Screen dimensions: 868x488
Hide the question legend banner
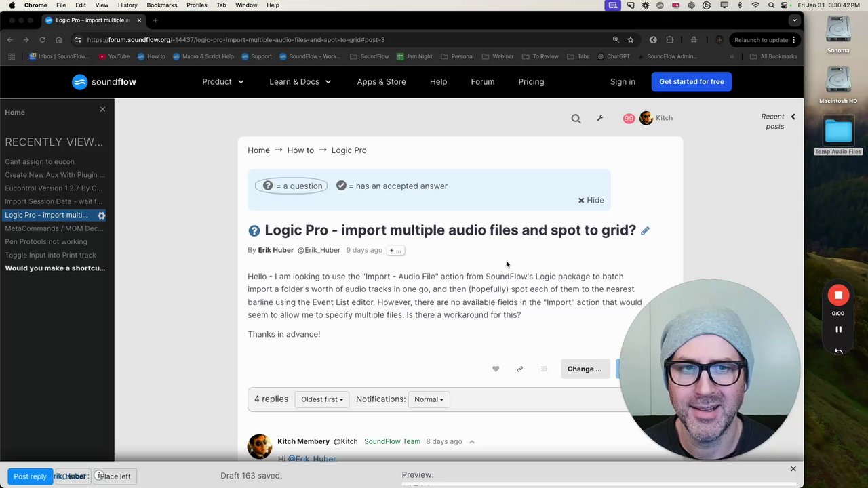[591, 200]
